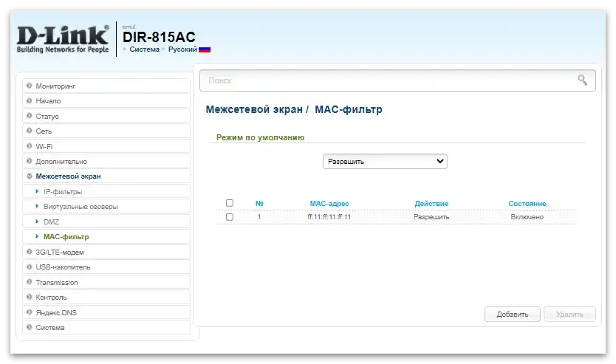Expand the Сеть menu
616x364 pixels.
coord(106,131)
